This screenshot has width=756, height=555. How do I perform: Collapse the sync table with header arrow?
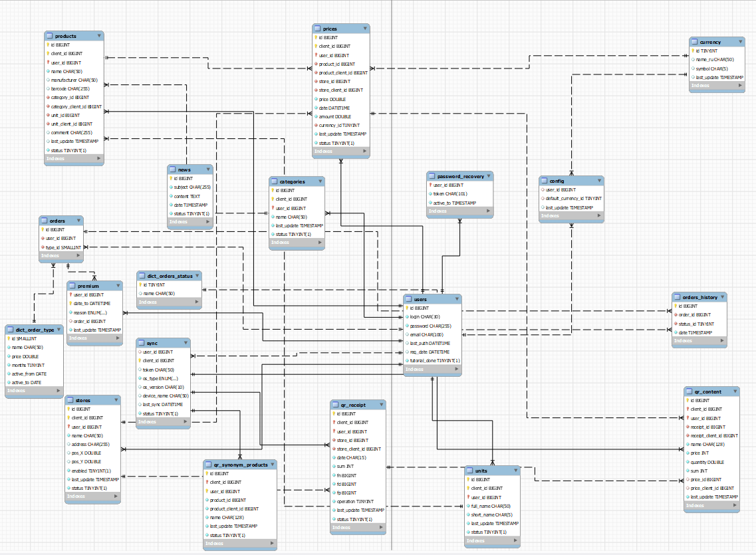coord(186,342)
